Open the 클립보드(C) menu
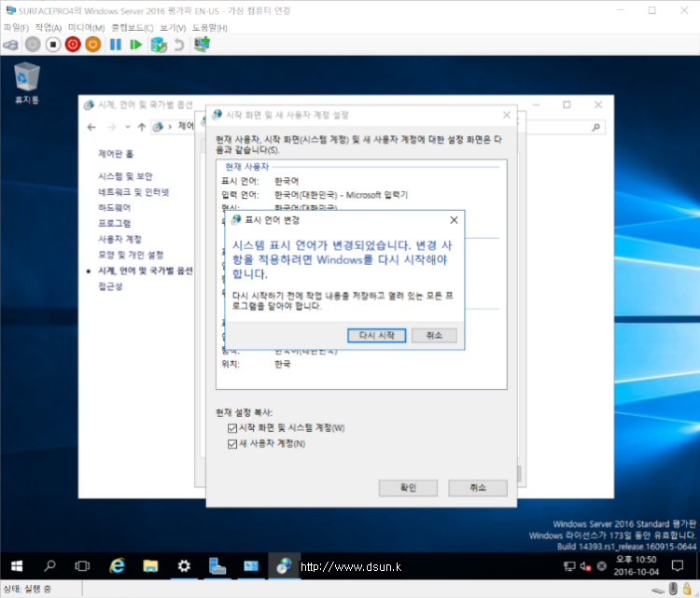700x598 pixels. (x=133, y=28)
